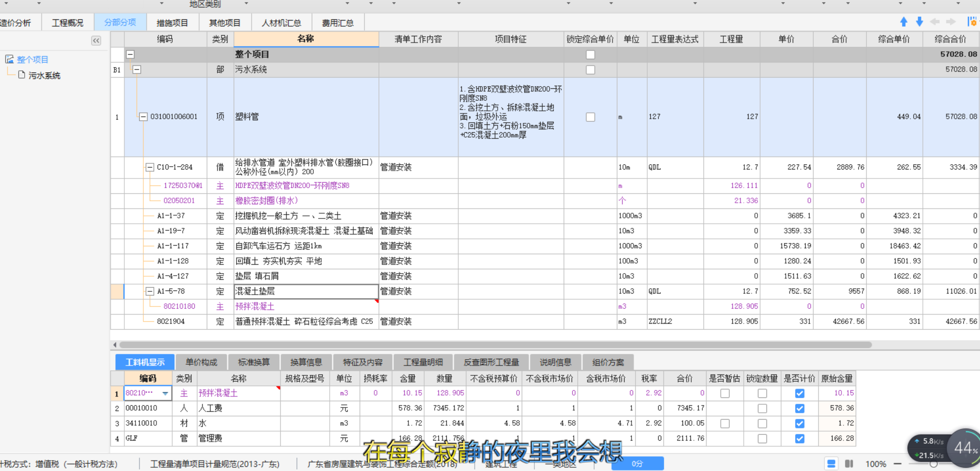Select the 分部分项 tab
980x471 pixels.
(x=120, y=23)
